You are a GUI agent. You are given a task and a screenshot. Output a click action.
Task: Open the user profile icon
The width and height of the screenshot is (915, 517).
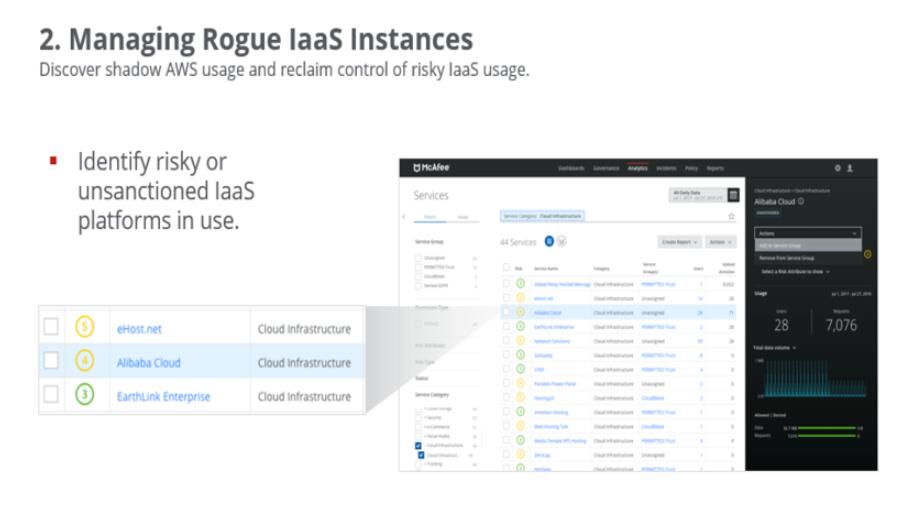pyautogui.click(x=850, y=168)
